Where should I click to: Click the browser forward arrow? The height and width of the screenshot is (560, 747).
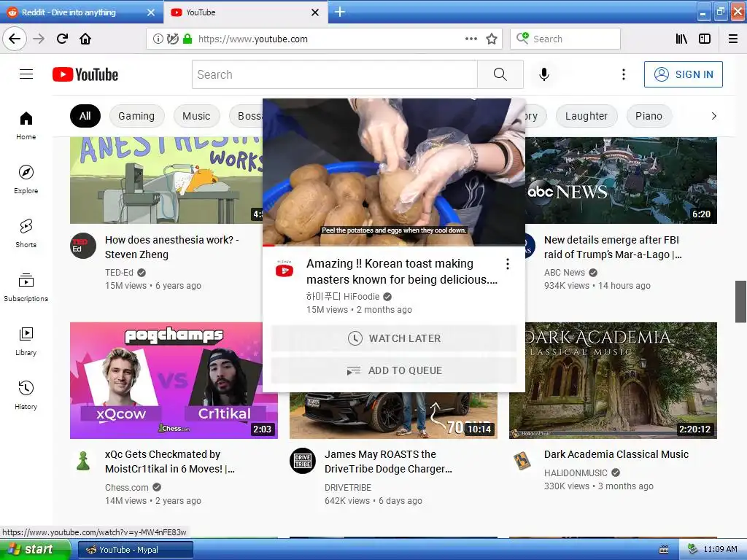coord(39,39)
